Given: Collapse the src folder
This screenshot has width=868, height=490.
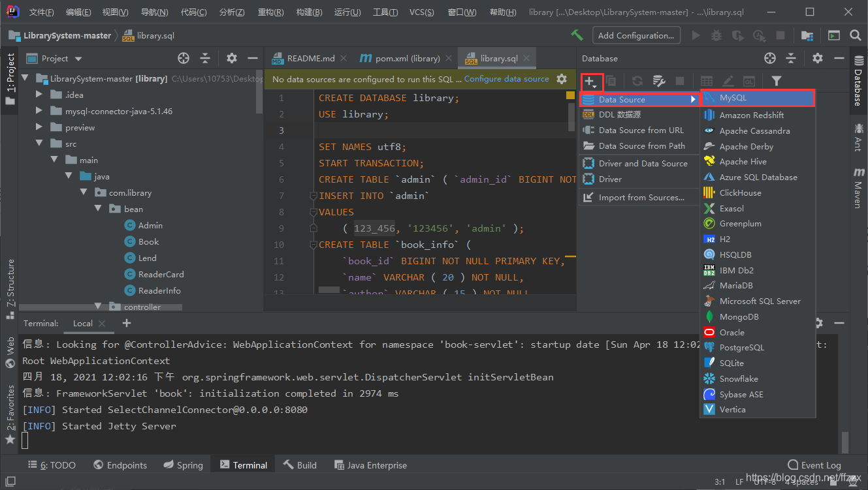Looking at the screenshot, I should point(40,144).
